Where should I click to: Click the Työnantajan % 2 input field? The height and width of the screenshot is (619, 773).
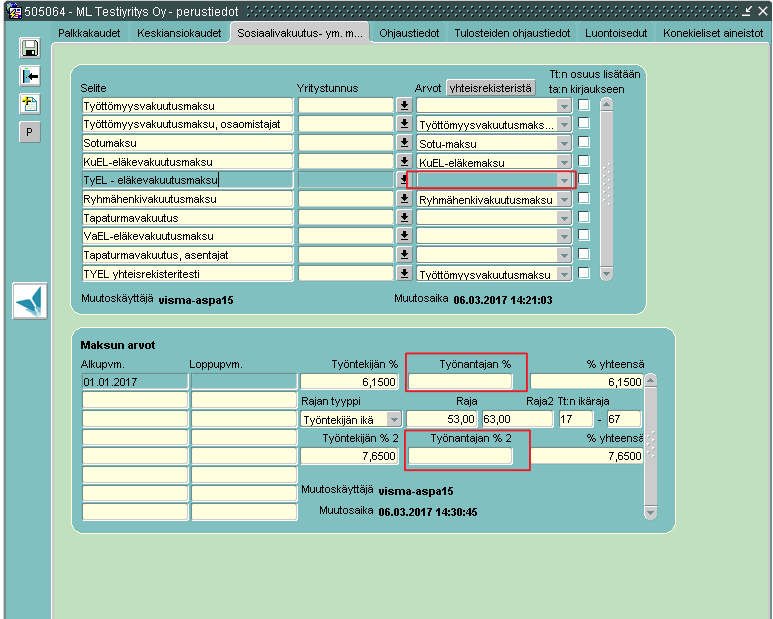click(x=460, y=456)
